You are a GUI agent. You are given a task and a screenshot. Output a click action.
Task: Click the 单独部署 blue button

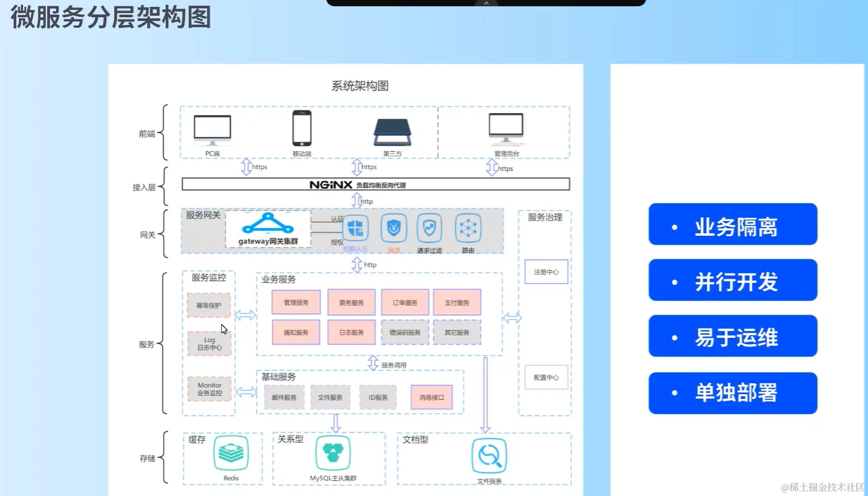(x=733, y=393)
